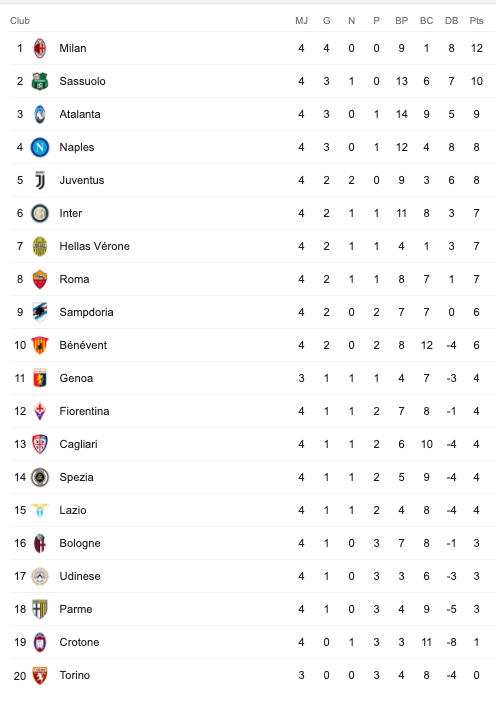Select the Torino bull crest
Viewport: 496px width, 706px height.
(40, 675)
